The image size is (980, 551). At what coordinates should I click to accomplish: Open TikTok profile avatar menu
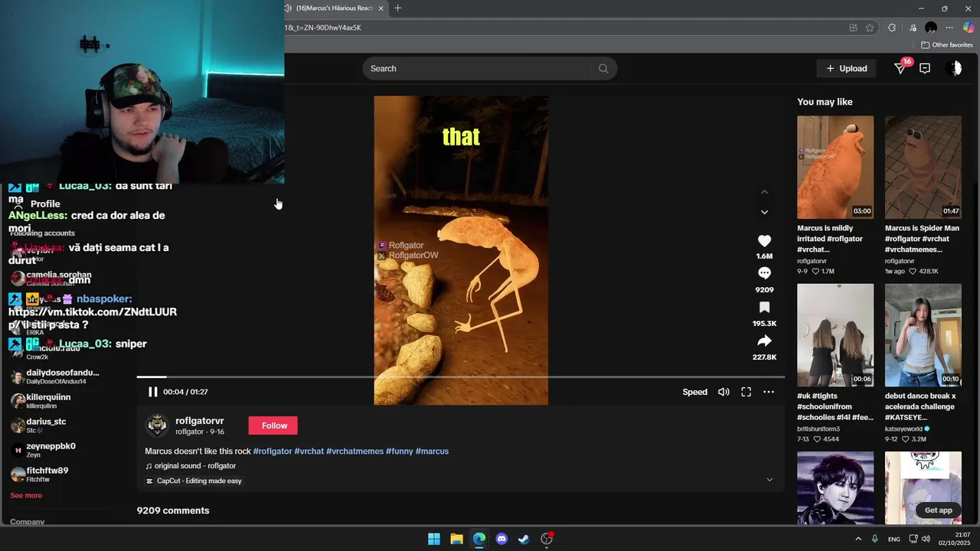954,68
